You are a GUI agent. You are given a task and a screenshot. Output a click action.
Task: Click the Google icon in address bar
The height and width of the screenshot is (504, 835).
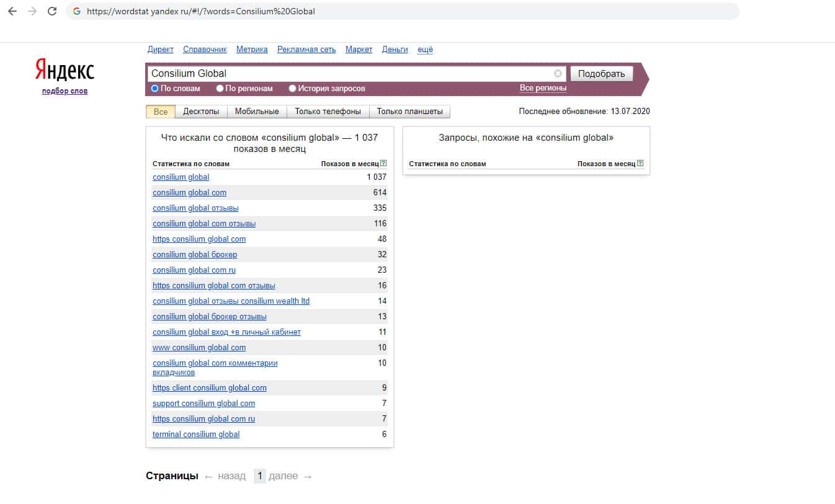[77, 11]
